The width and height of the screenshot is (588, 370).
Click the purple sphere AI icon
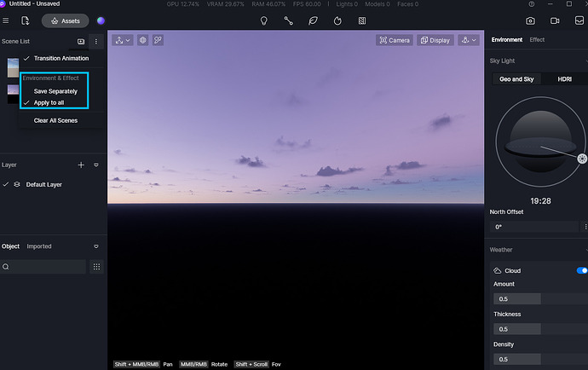click(x=101, y=20)
